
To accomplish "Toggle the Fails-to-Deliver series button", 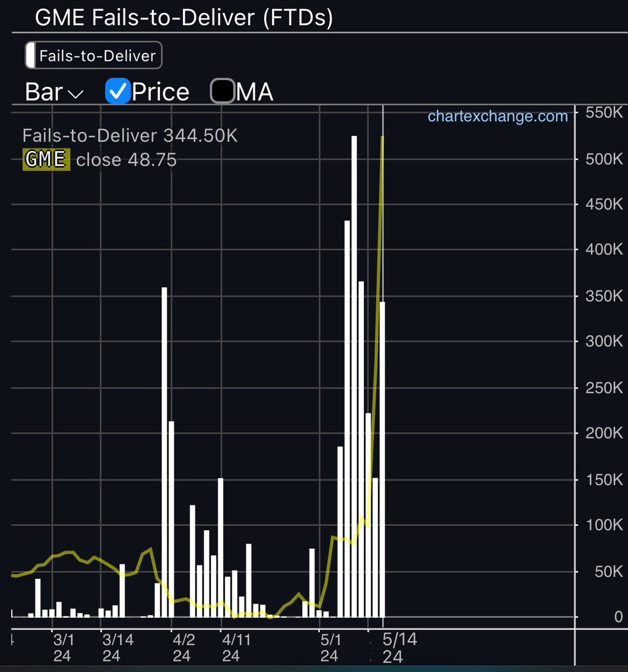I will (x=93, y=55).
